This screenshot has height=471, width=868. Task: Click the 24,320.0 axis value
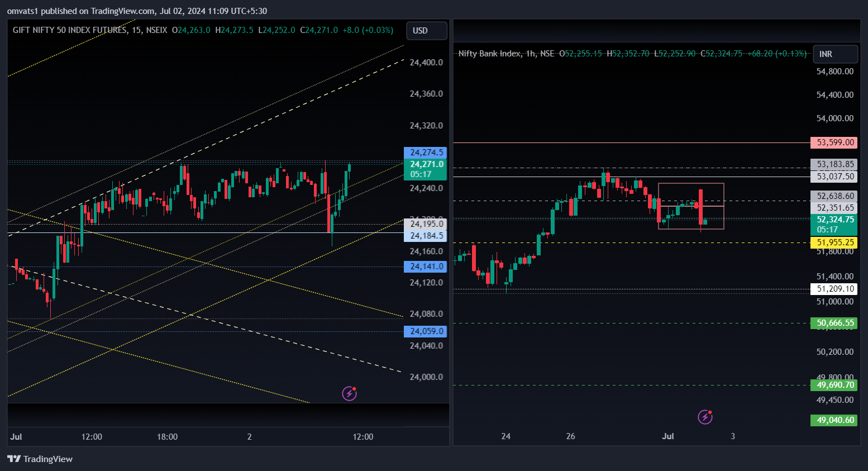pyautogui.click(x=426, y=126)
